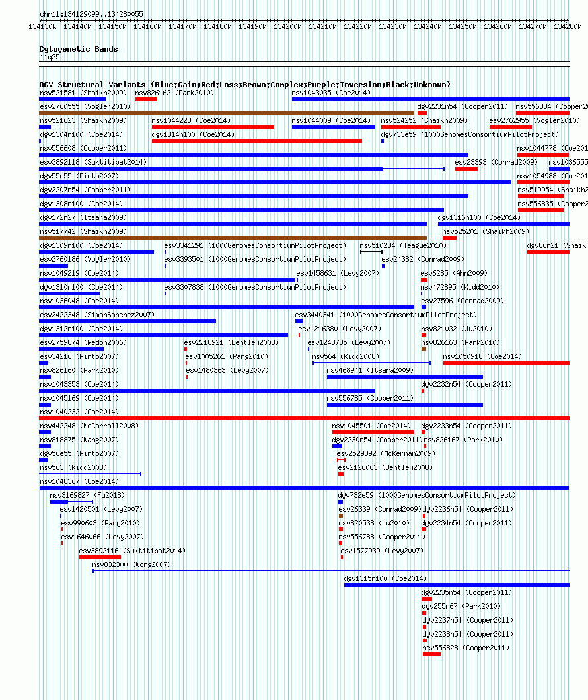
Task: Open esv3341291 (1000GenomesConsortiumPilotProject)
Action: coord(255,245)
